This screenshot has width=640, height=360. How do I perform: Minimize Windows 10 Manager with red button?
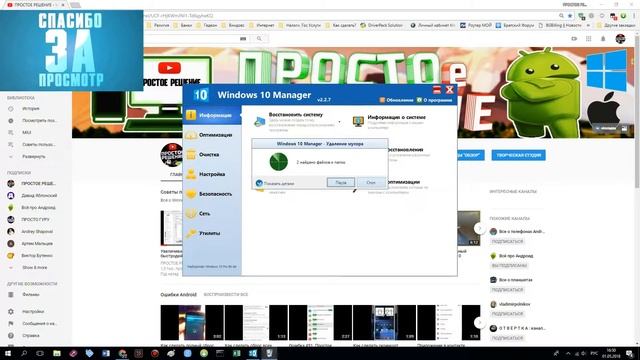pyautogui.click(x=437, y=90)
